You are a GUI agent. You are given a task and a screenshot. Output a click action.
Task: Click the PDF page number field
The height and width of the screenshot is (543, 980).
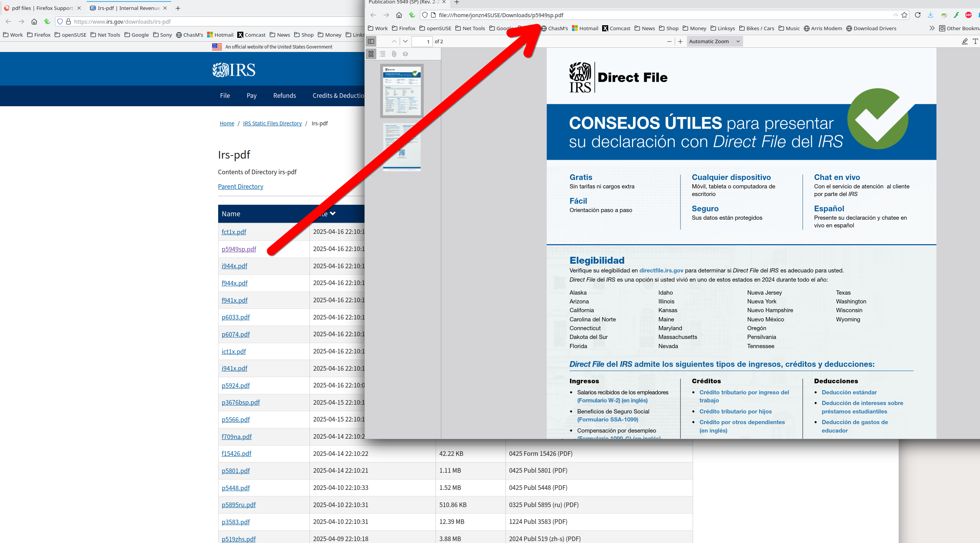(x=422, y=41)
